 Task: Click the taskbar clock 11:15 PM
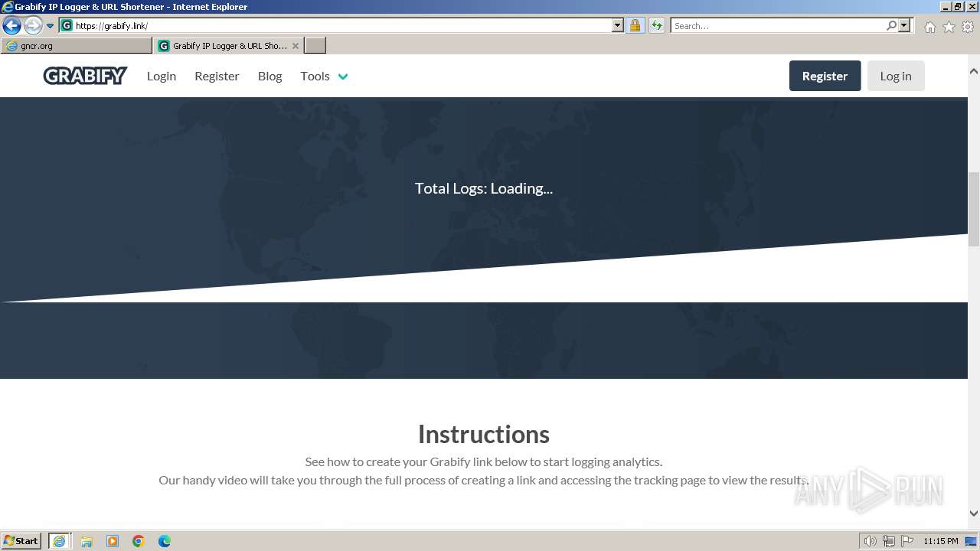940,541
